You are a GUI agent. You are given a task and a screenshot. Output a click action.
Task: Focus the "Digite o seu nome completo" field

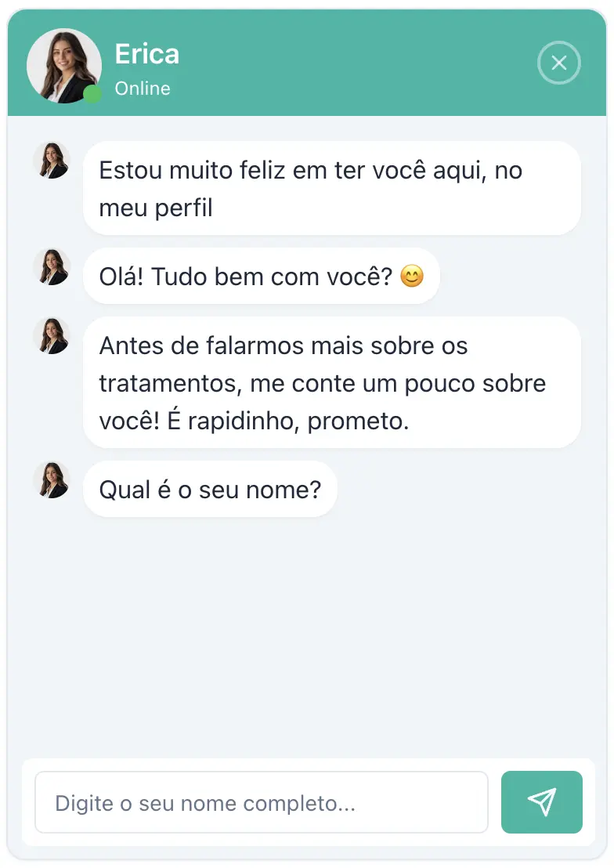(261, 802)
